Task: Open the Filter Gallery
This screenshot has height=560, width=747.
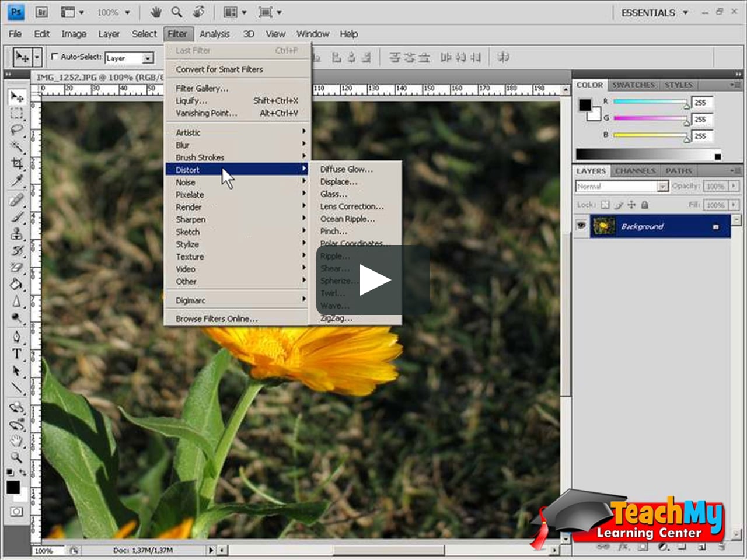Action: [202, 88]
